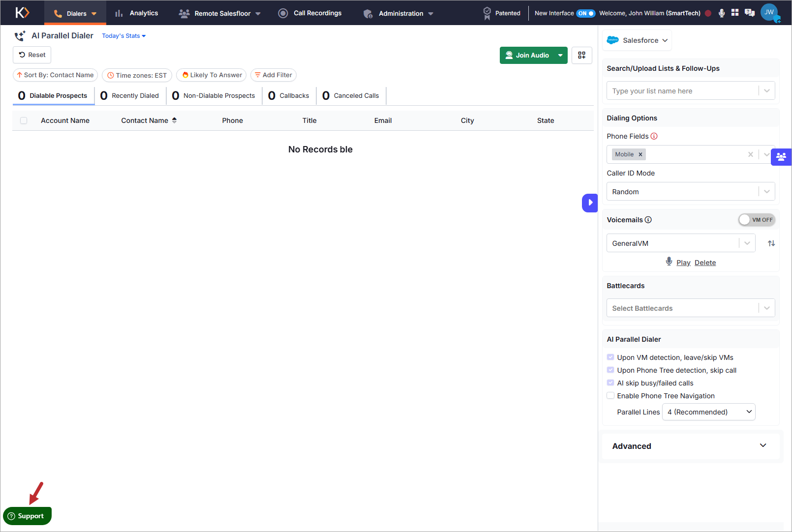The height and width of the screenshot is (532, 792).
Task: Click the Account Name column header
Action: (65, 120)
